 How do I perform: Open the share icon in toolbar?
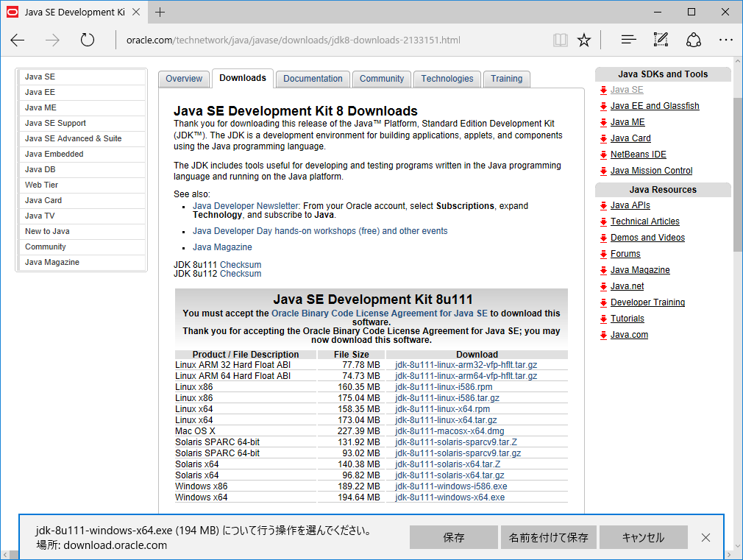point(693,40)
